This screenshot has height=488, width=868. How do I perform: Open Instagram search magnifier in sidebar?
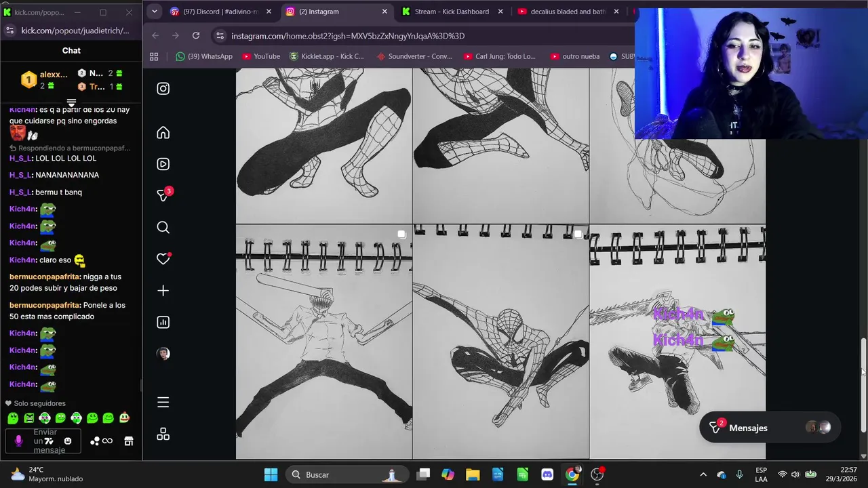click(163, 227)
